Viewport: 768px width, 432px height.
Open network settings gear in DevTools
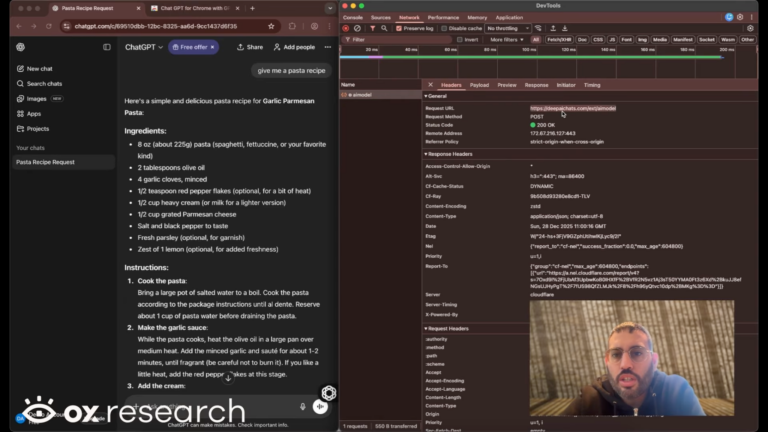click(x=750, y=28)
